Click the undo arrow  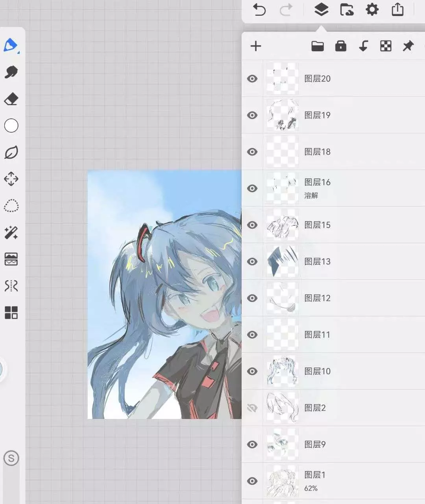[259, 9]
